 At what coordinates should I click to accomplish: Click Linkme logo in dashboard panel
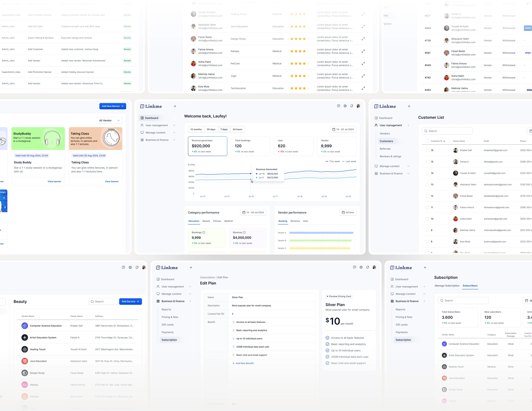[x=151, y=106]
